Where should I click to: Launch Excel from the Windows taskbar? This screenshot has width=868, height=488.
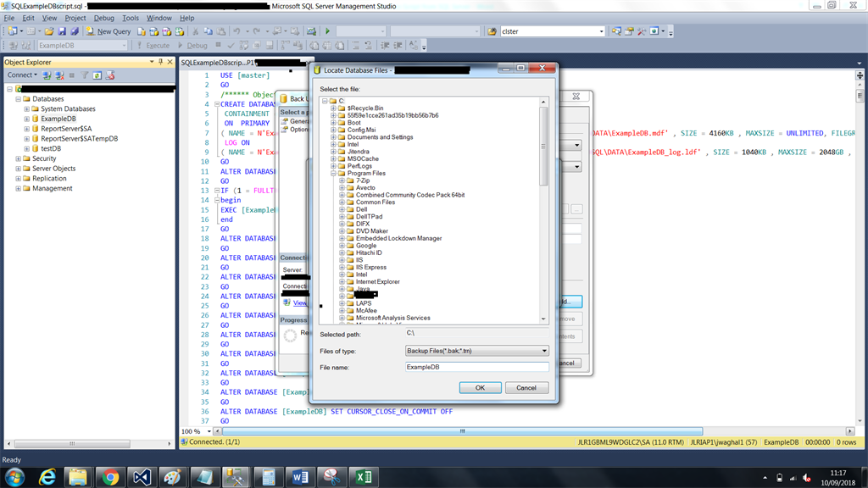point(364,477)
